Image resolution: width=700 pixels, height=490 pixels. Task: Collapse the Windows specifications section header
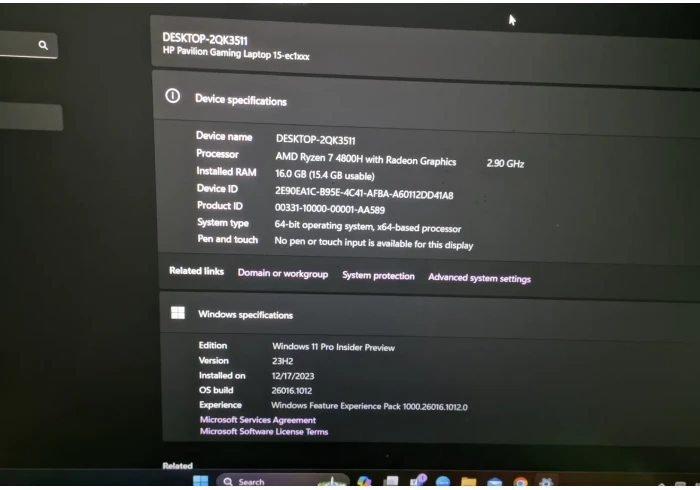point(420,314)
